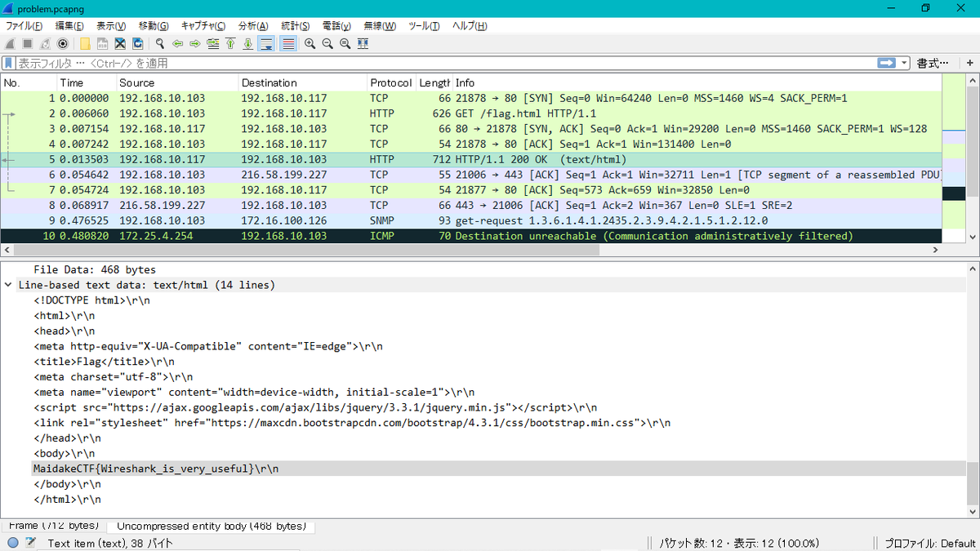Click the resize columns icon
Screen dimensions: 980x551
click(x=363, y=43)
